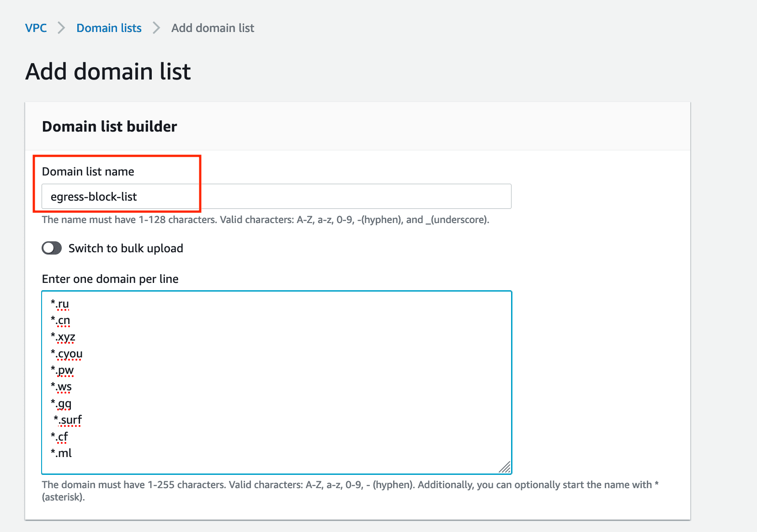Image resolution: width=757 pixels, height=532 pixels.
Task: Click the Domain list name input field
Action: [x=276, y=197]
